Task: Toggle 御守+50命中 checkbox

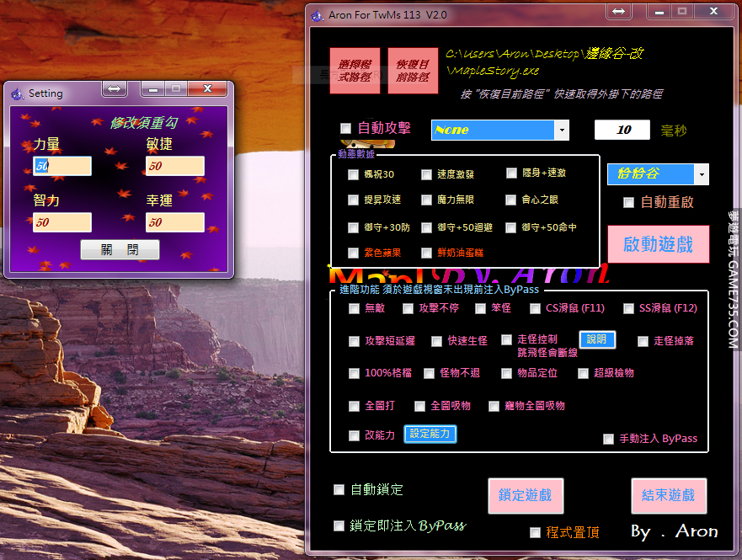Action: pos(510,228)
